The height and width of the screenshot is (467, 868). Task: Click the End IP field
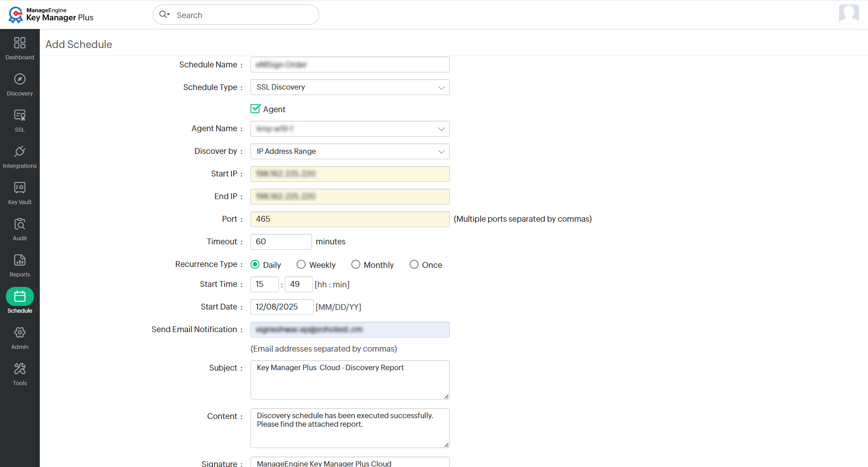click(350, 197)
